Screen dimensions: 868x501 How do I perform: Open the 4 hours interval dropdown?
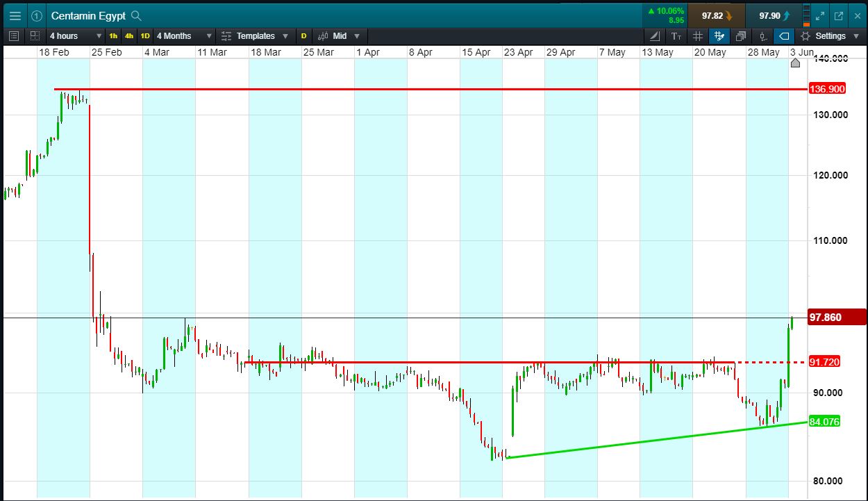point(76,35)
